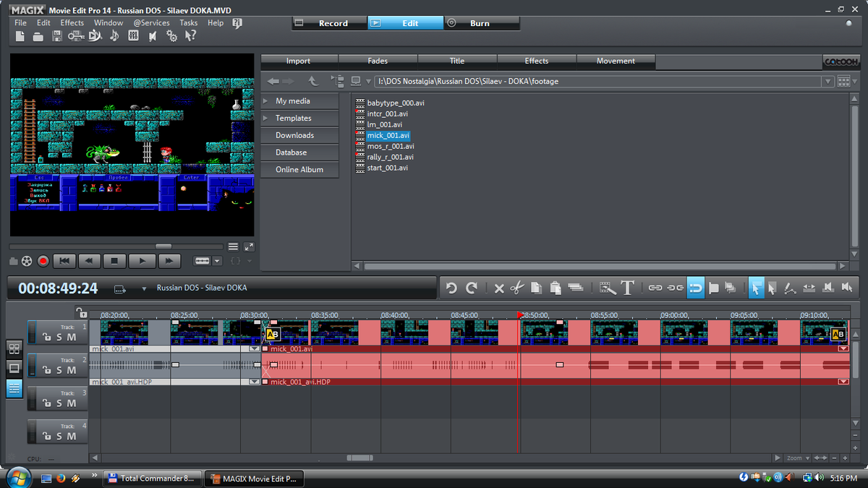
Task: Create a new project with the blank page icon
Action: pos(20,36)
